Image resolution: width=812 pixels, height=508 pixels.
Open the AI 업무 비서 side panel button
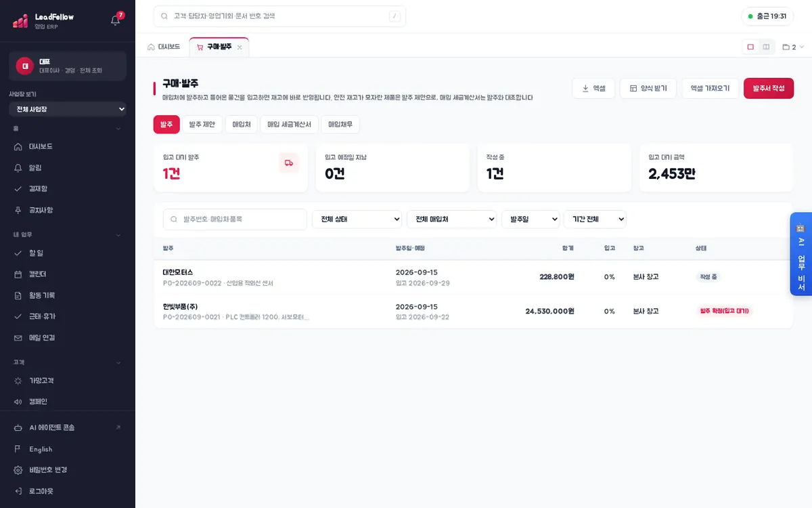point(801,254)
